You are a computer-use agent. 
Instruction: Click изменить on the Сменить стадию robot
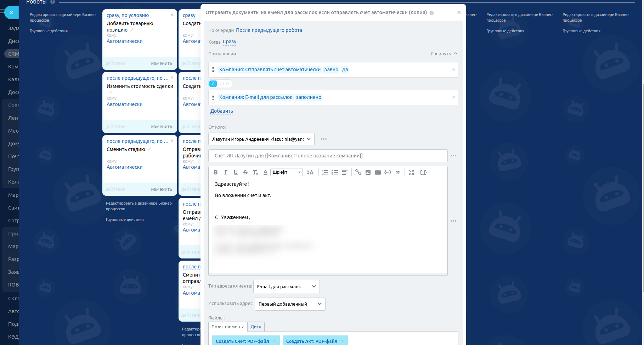click(x=162, y=189)
